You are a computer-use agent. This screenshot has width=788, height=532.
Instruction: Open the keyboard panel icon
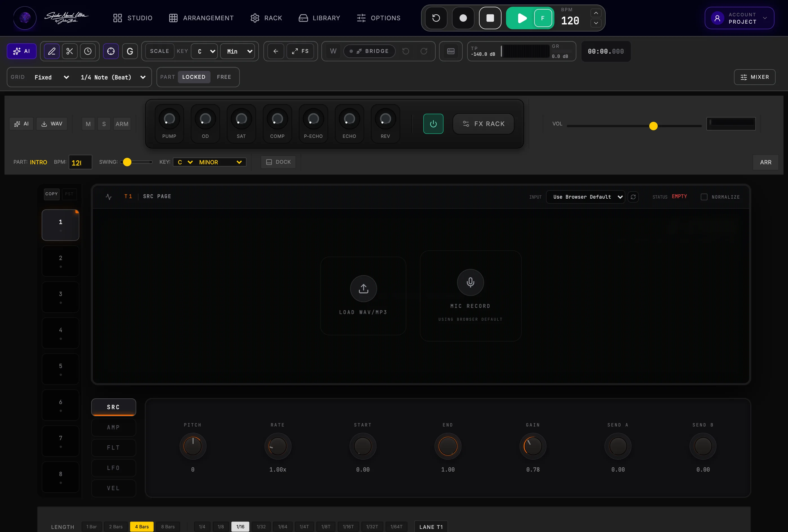(x=451, y=51)
